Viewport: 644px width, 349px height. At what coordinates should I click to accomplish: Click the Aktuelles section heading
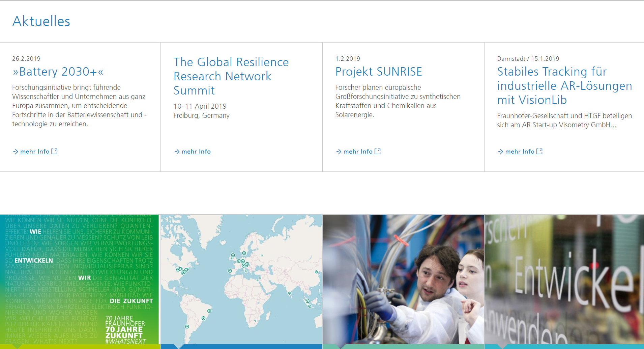tap(41, 21)
